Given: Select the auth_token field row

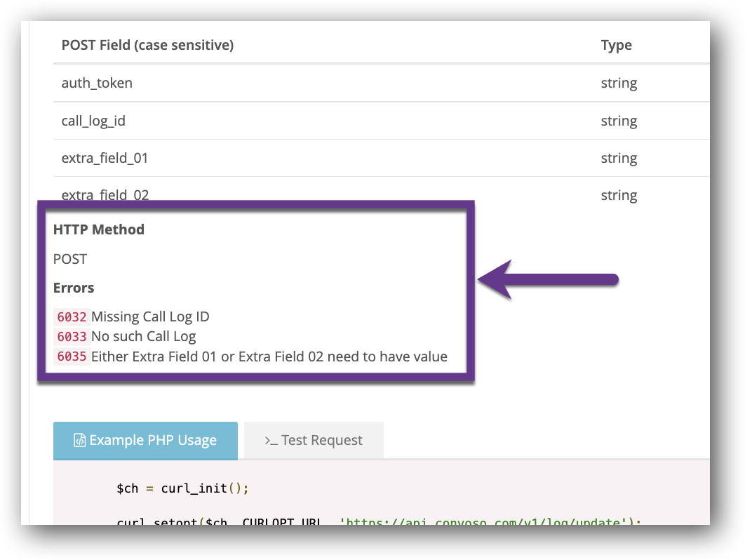Looking at the screenshot, I should (x=382, y=83).
